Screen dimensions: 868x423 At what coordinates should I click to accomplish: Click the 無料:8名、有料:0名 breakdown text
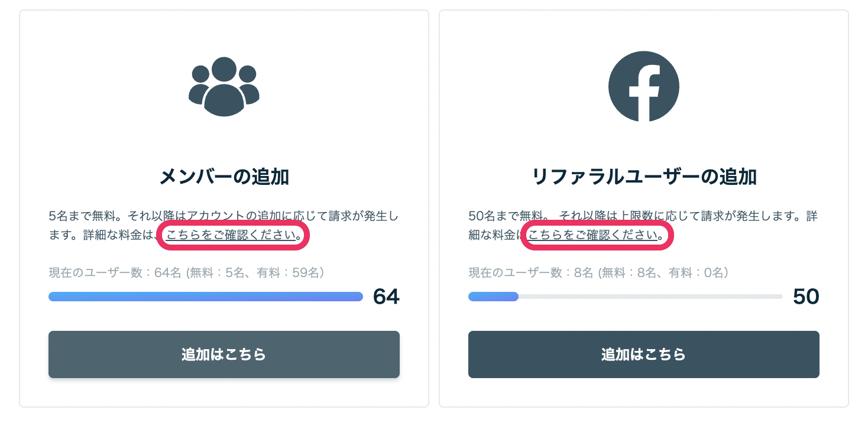(663, 273)
